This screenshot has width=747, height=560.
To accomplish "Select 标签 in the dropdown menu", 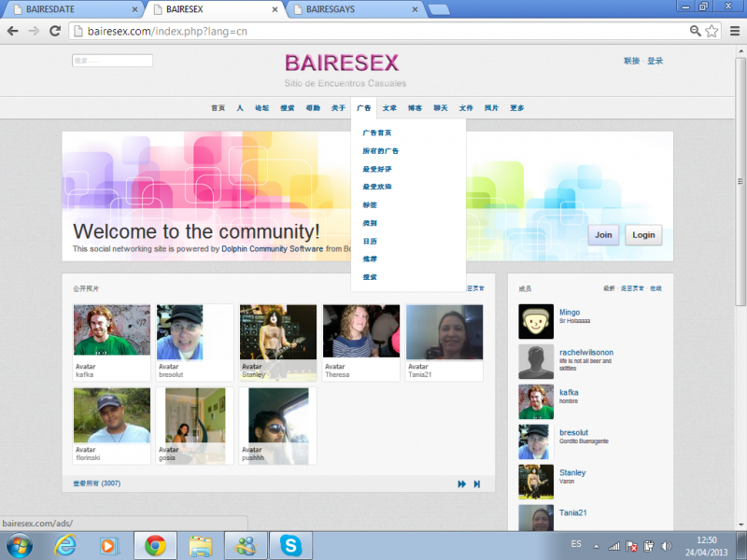I will pyautogui.click(x=370, y=204).
